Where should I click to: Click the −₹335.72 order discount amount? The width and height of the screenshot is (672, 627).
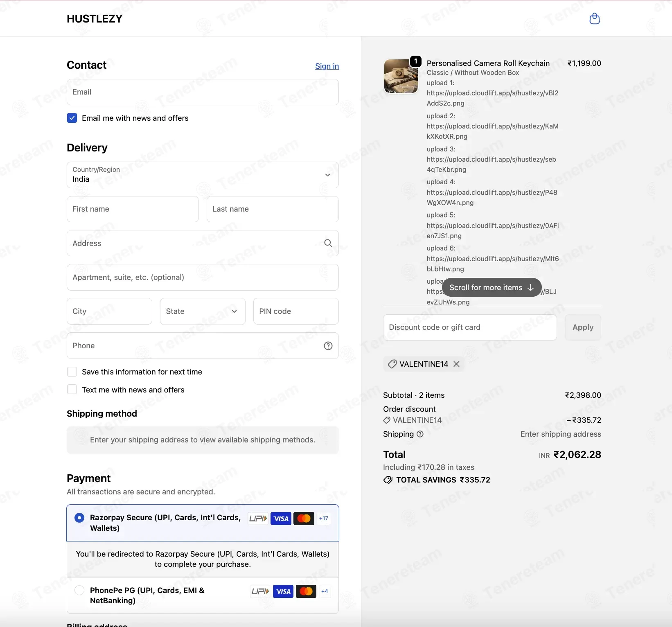[584, 420]
